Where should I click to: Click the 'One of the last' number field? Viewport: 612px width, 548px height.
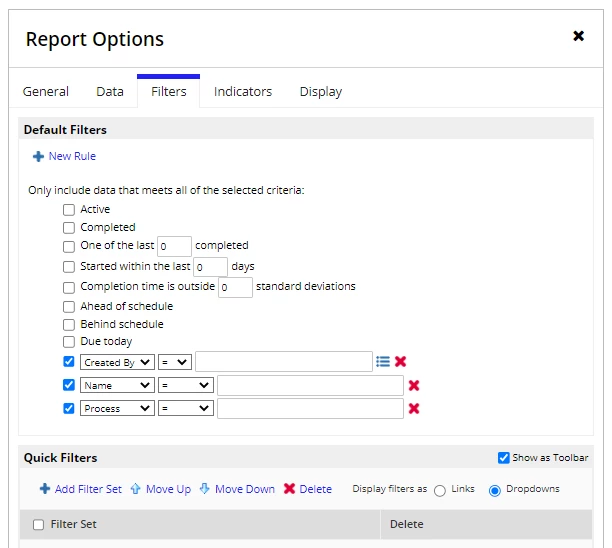point(174,246)
